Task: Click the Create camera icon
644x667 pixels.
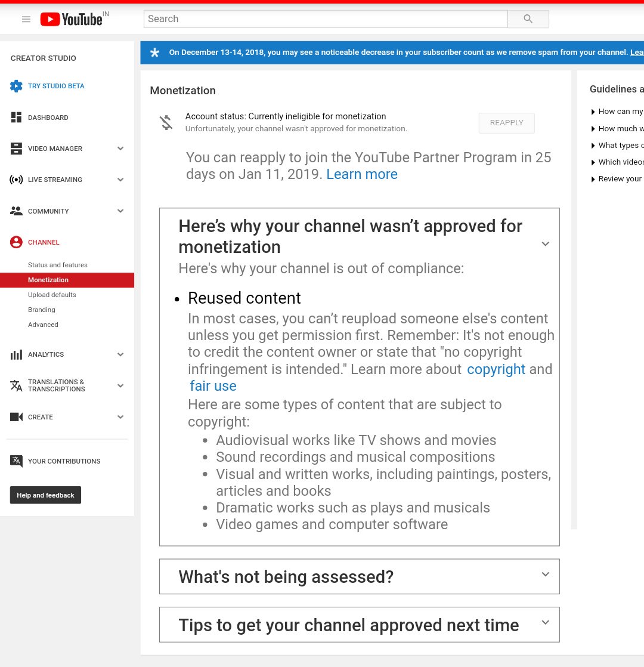Action: click(16, 417)
